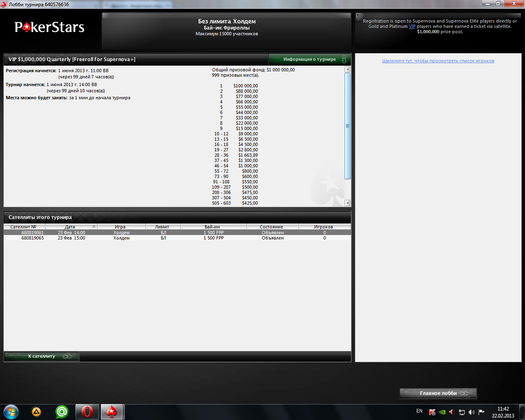Click the tournament title VIP $1,000,000 Quarterly
525x420 pixels.
tap(72, 59)
